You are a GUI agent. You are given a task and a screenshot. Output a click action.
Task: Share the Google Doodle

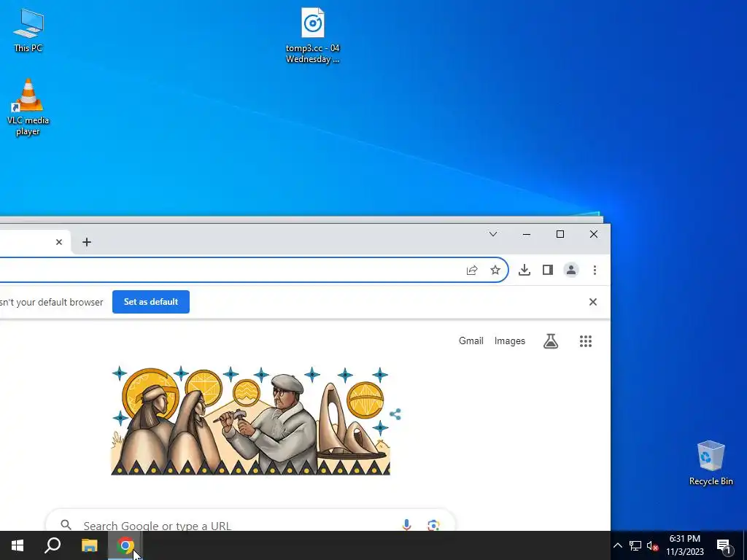coord(395,414)
